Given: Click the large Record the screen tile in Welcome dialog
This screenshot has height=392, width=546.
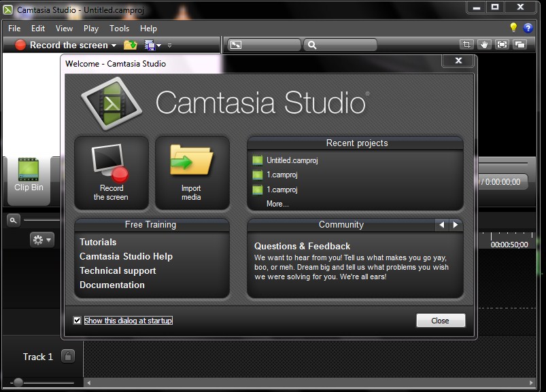Looking at the screenshot, I should 111,173.
